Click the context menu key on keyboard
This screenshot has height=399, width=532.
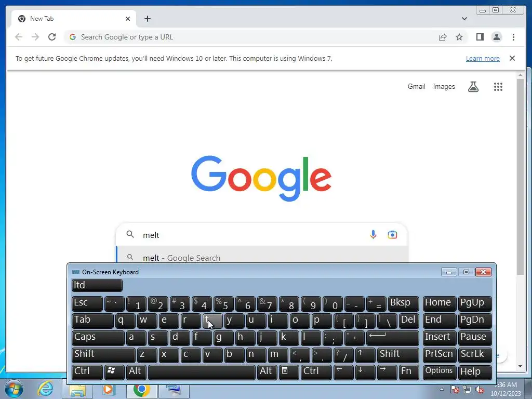coord(289,372)
